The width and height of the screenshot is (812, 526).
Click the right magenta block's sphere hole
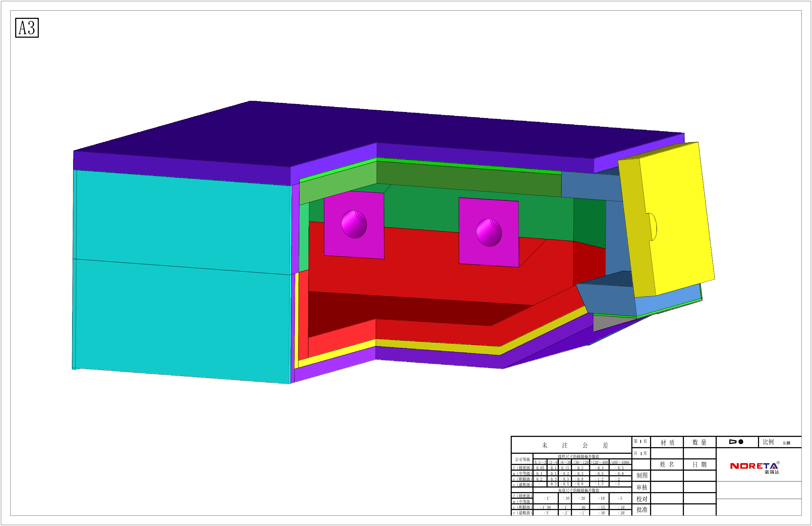[x=489, y=233]
